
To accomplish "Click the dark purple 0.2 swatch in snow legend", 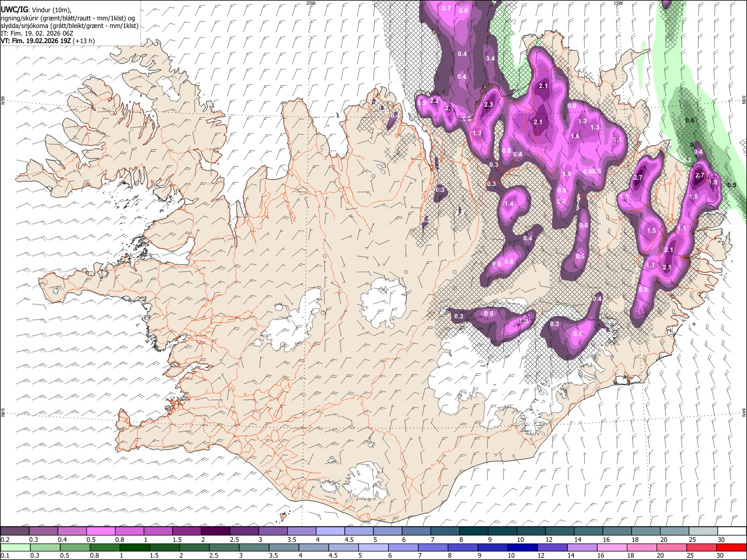I will (15, 531).
